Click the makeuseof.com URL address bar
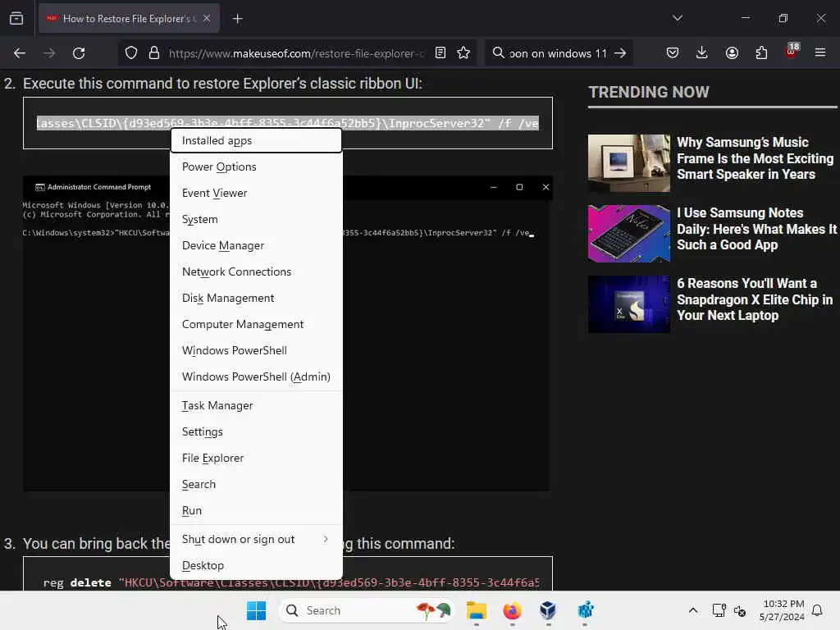This screenshot has width=840, height=630. (296, 53)
